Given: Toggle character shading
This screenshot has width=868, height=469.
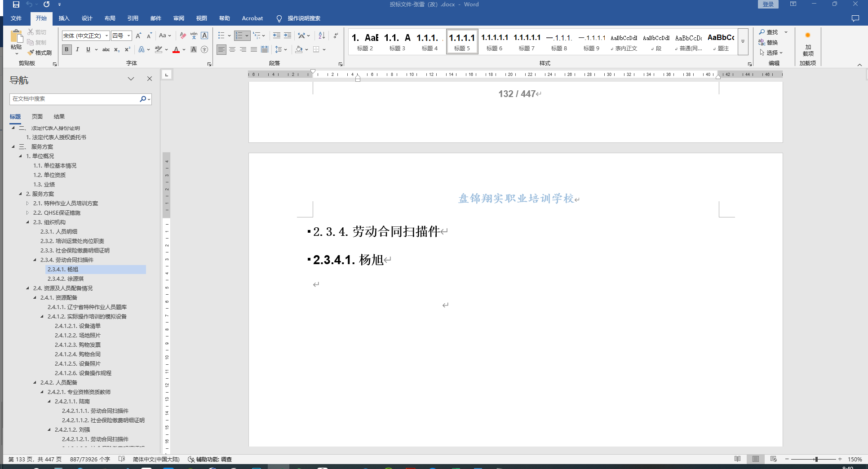Looking at the screenshot, I should tap(194, 49).
